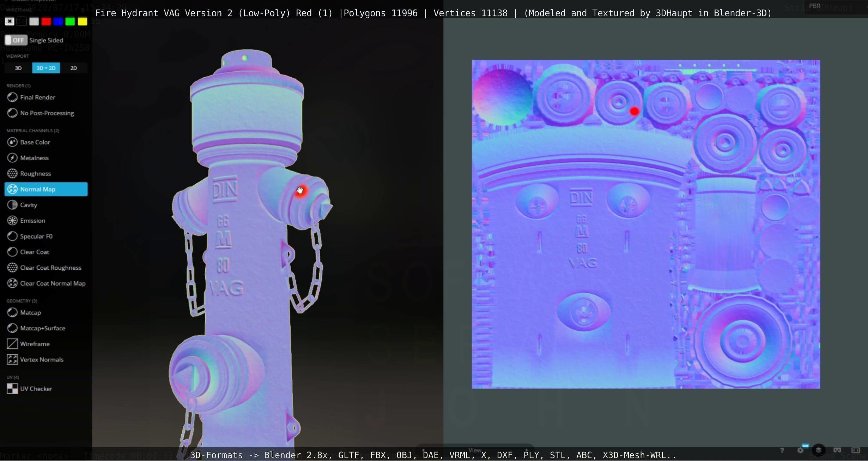
Task: Show the Clear Coat channel
Action: [x=46, y=252]
